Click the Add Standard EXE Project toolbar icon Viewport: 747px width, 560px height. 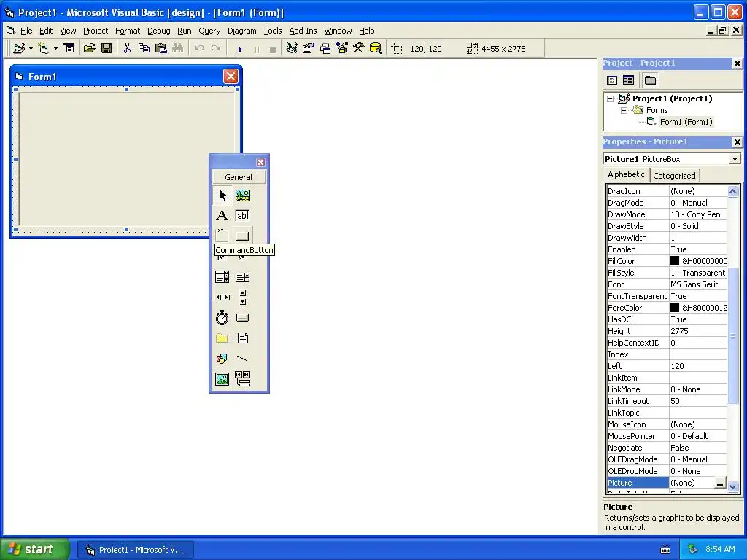[19, 49]
